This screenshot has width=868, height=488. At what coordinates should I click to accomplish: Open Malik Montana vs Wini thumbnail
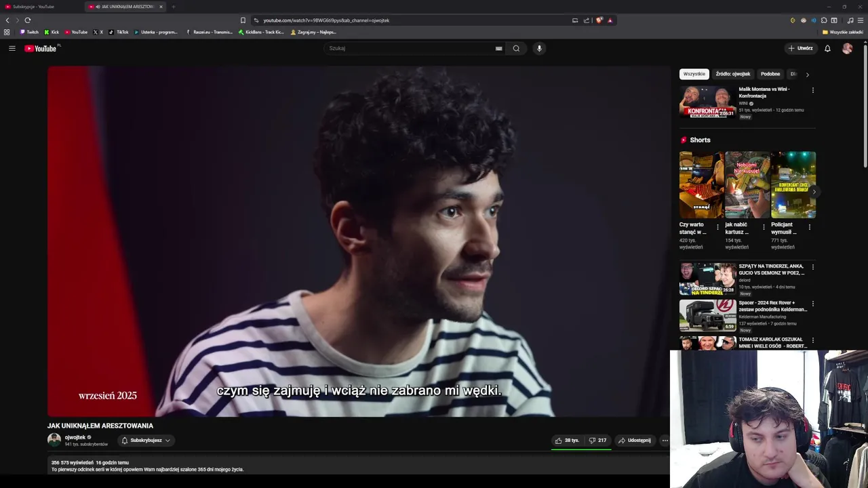(708, 102)
